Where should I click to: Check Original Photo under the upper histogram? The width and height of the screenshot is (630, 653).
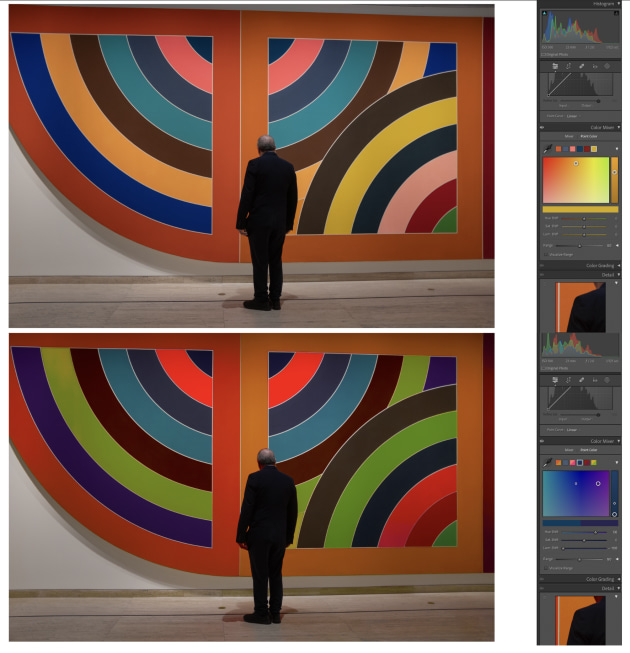pos(543,55)
